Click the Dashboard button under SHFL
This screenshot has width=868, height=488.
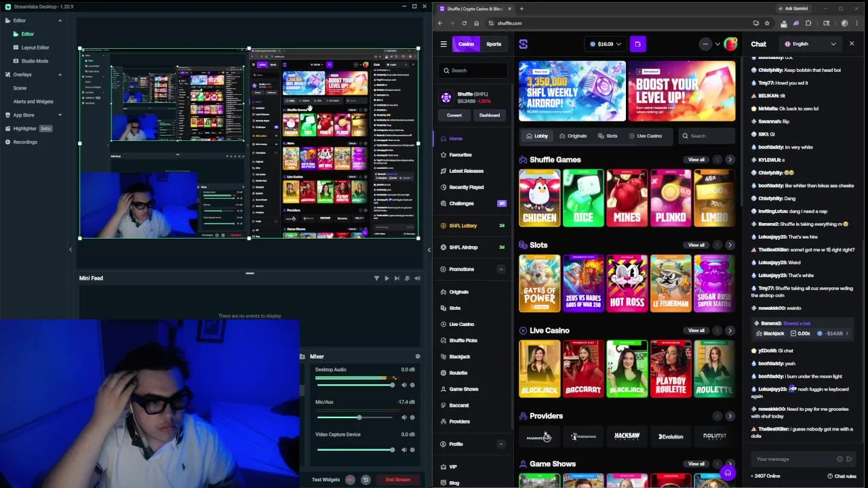[x=489, y=115]
